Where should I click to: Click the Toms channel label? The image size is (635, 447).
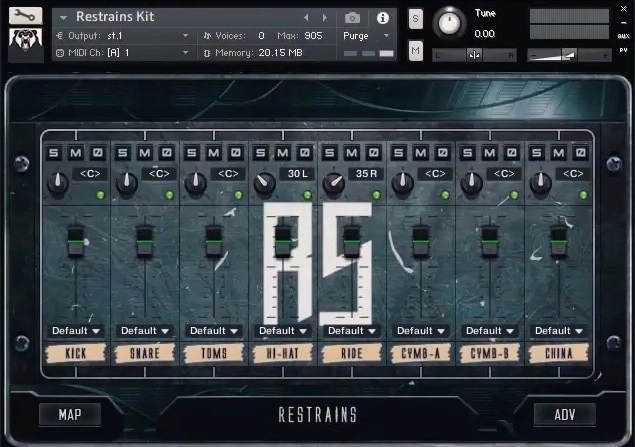coord(214,353)
